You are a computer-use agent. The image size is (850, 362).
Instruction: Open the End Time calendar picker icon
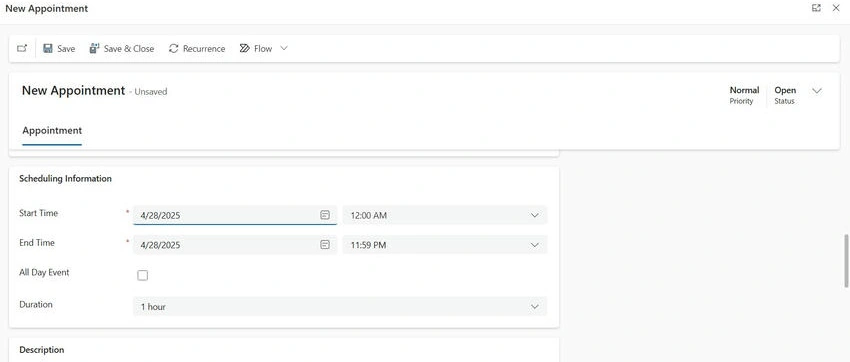[325, 245]
